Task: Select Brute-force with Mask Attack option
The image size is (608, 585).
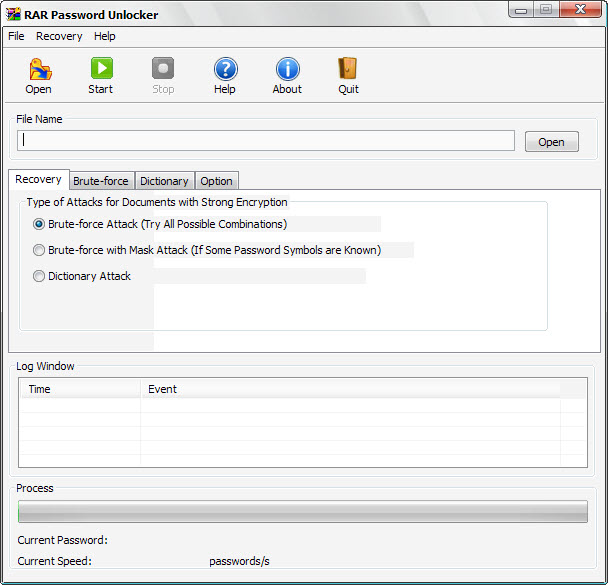Action: click(x=207, y=250)
